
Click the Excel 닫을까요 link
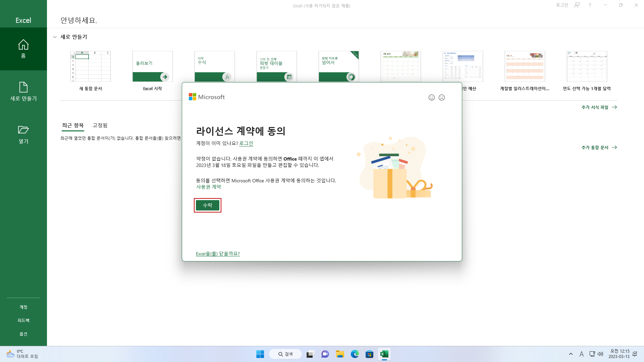tap(218, 254)
